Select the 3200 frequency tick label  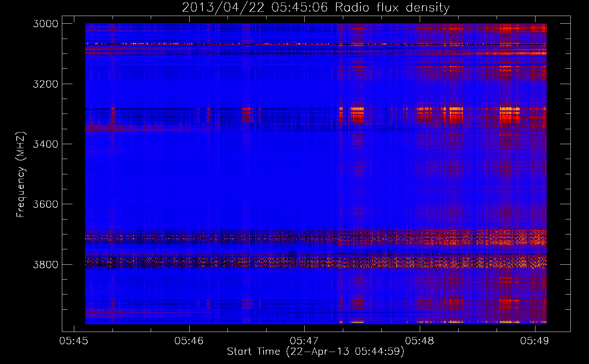point(46,84)
